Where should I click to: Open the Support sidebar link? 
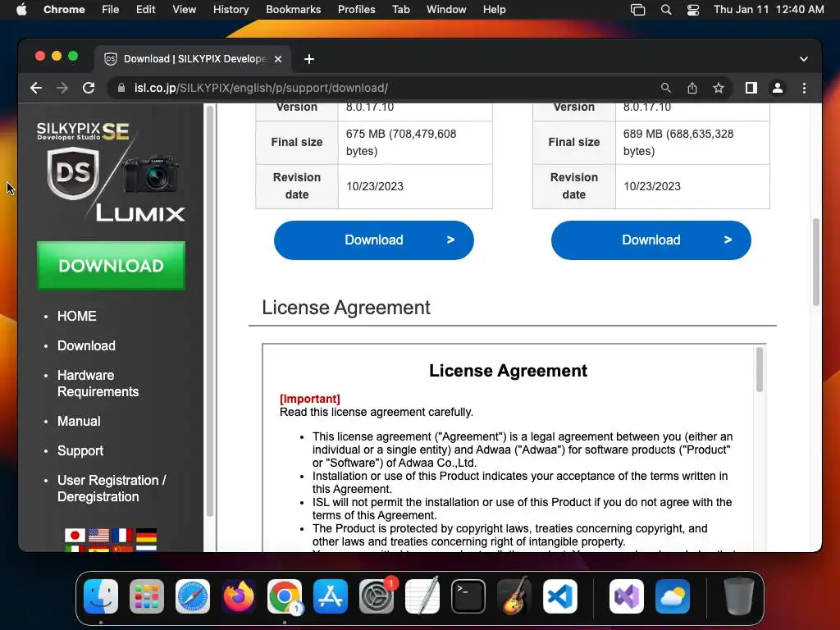tap(80, 450)
